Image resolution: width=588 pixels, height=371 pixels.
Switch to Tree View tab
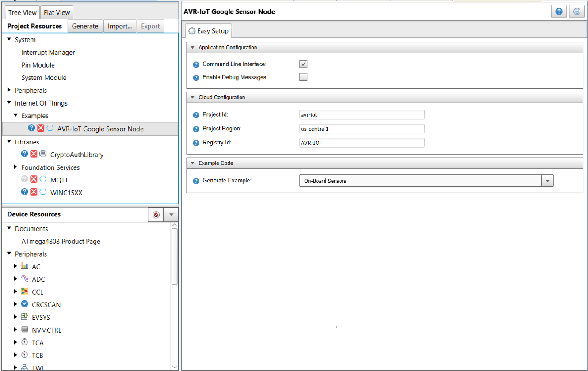(22, 13)
